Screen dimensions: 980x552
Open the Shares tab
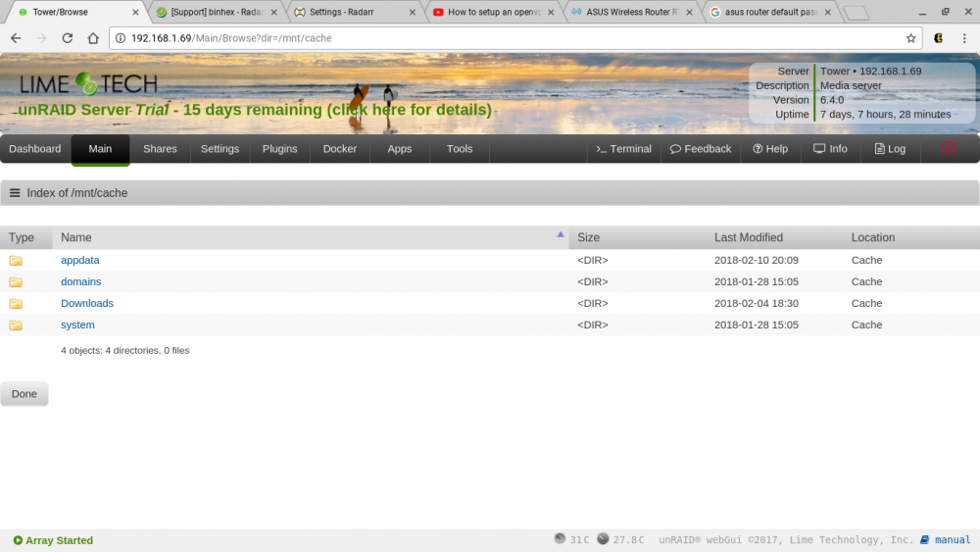[160, 149]
